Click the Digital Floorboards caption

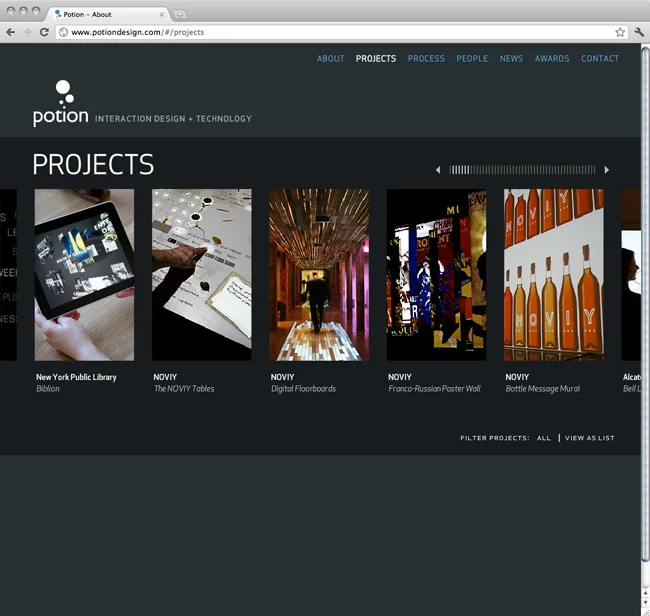pos(303,389)
